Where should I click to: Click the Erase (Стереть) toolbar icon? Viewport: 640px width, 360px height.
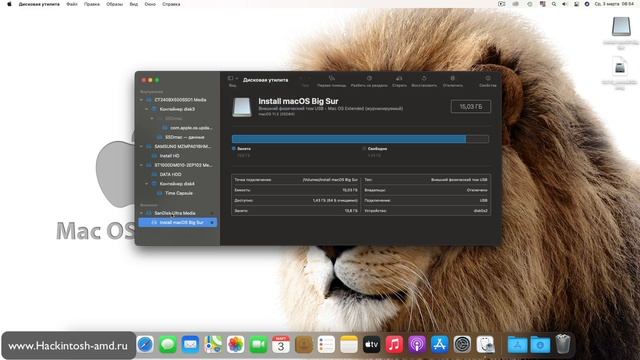(399, 78)
